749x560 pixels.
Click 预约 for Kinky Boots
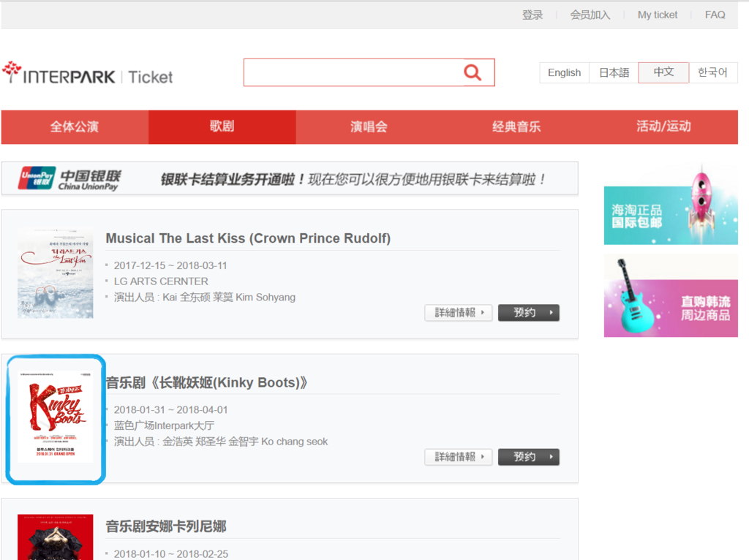[x=529, y=457]
